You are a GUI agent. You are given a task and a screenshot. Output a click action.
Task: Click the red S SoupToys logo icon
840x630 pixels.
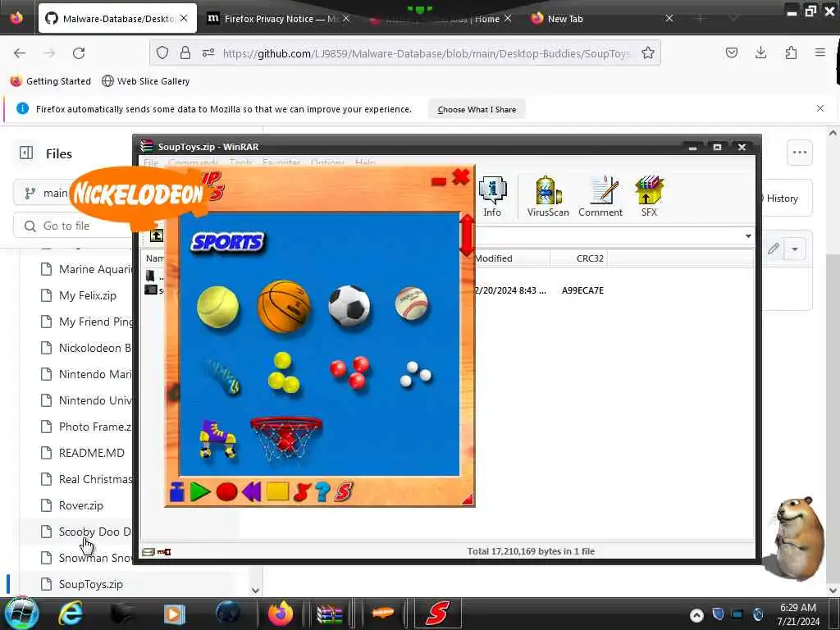click(x=344, y=492)
